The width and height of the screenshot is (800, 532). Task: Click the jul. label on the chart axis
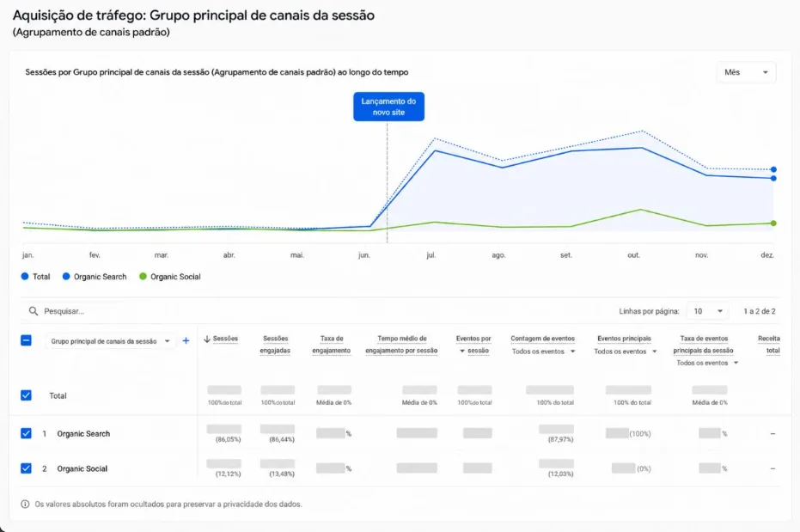pyautogui.click(x=431, y=254)
